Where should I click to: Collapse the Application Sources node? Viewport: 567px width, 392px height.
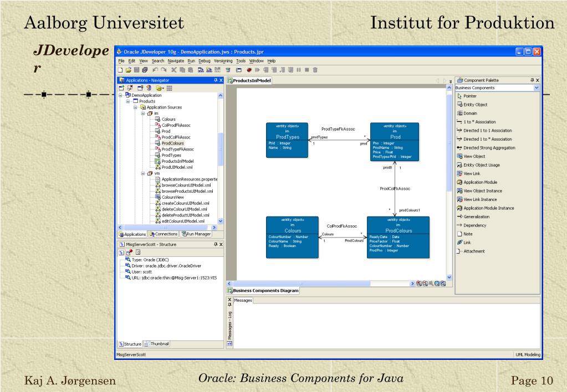[x=136, y=107]
